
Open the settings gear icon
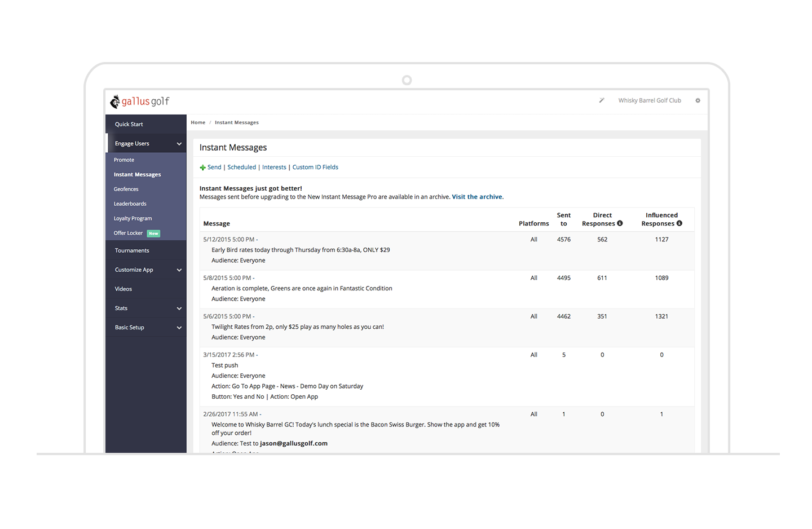point(698,100)
